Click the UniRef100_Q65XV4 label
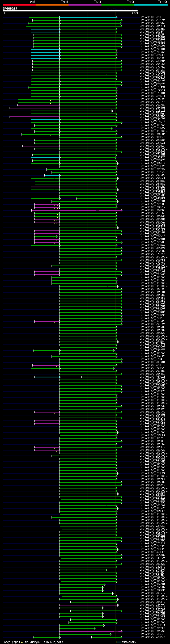This screenshot has width=170, height=644. point(152,47)
